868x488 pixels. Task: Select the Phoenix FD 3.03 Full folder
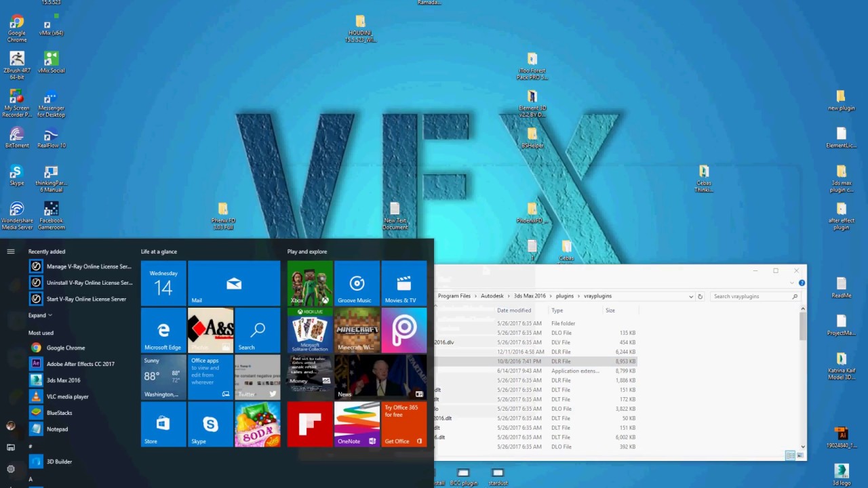(222, 216)
